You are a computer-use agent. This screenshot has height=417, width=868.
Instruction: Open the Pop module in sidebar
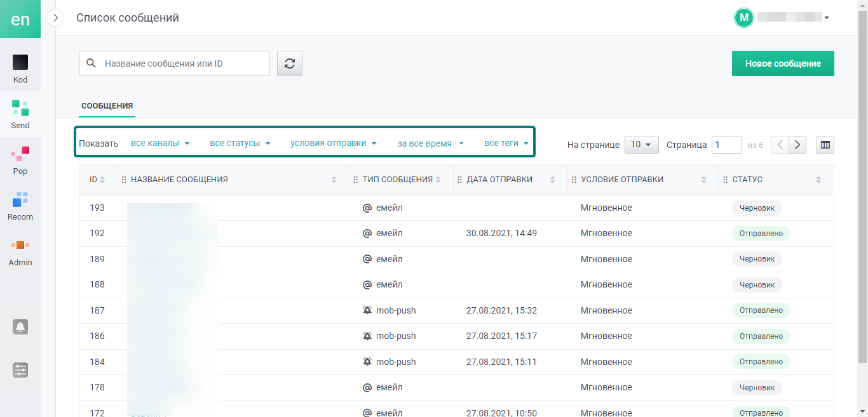(20, 161)
